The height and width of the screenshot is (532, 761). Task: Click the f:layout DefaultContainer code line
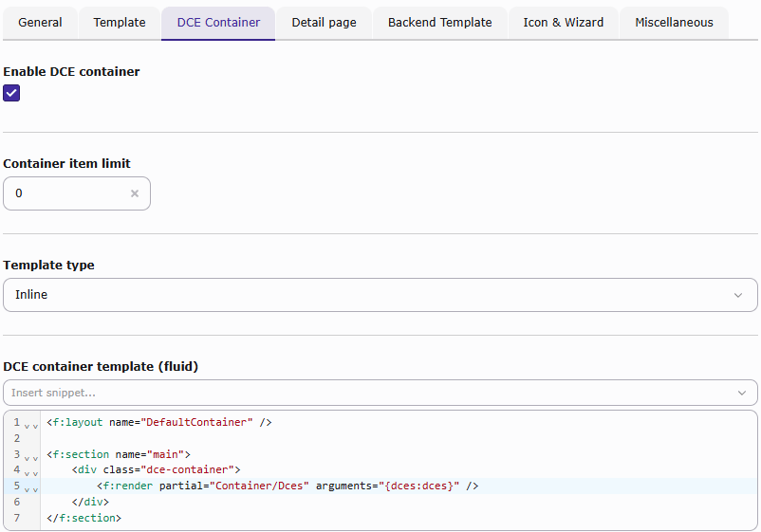159,422
